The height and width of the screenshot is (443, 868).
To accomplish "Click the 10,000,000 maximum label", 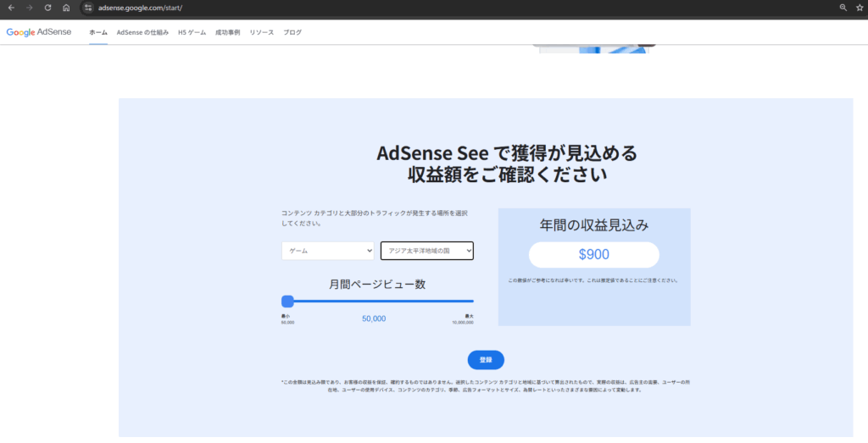I will [463, 322].
